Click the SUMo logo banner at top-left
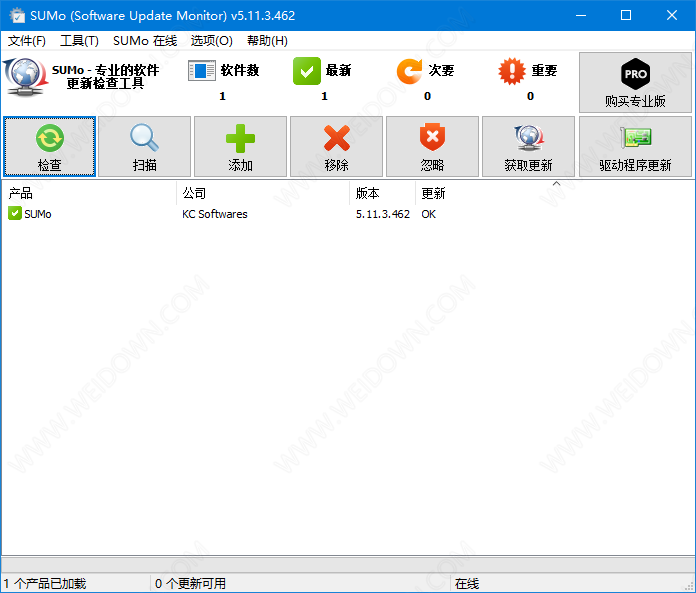Viewport: 696px width, 593px height. [82, 76]
